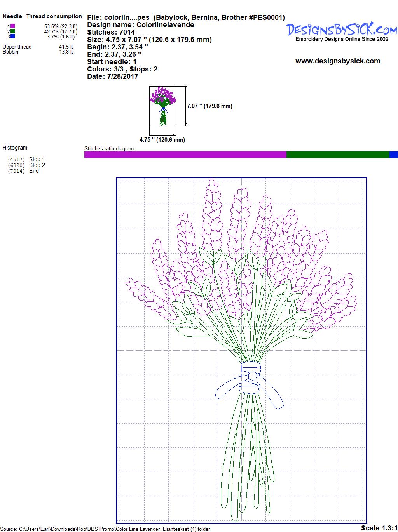Select the small lavender design thumbnail

click(162, 106)
